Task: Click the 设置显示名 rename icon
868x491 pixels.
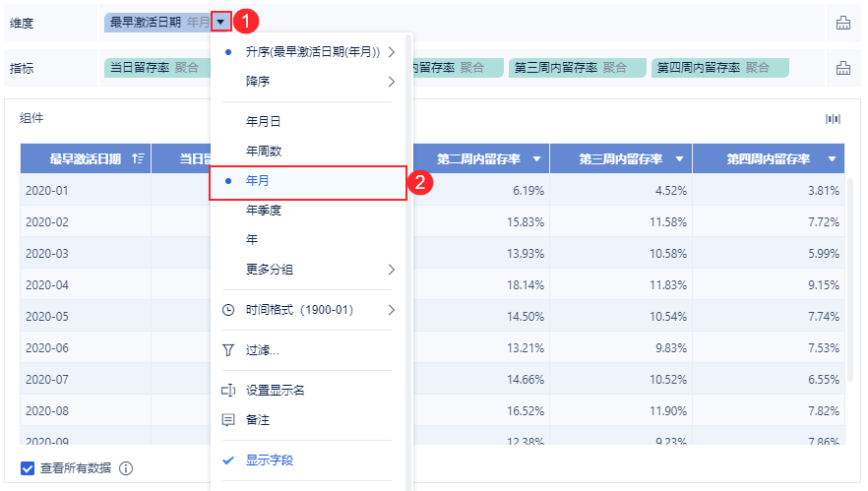Action: click(x=228, y=391)
